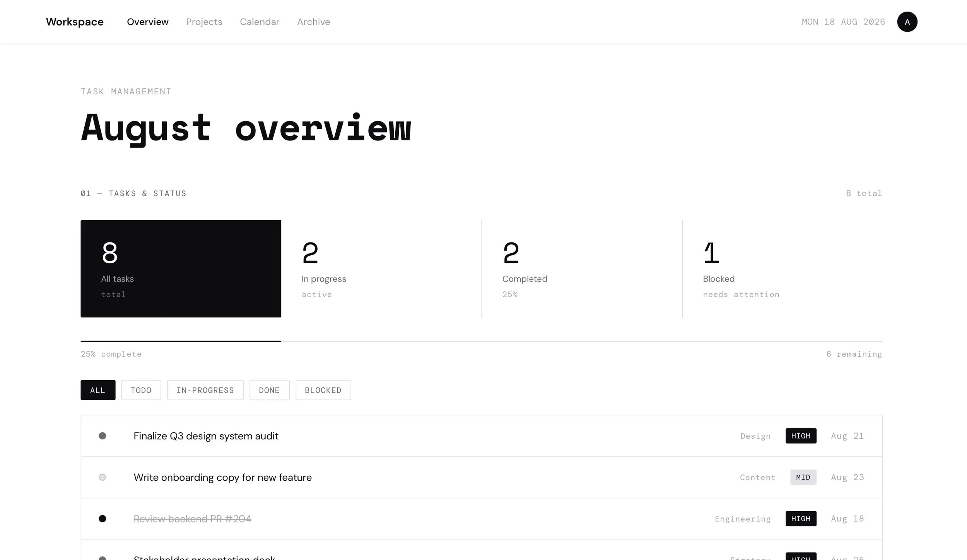Click the '8 total' counter text
The width and height of the screenshot is (967, 560).
(864, 193)
